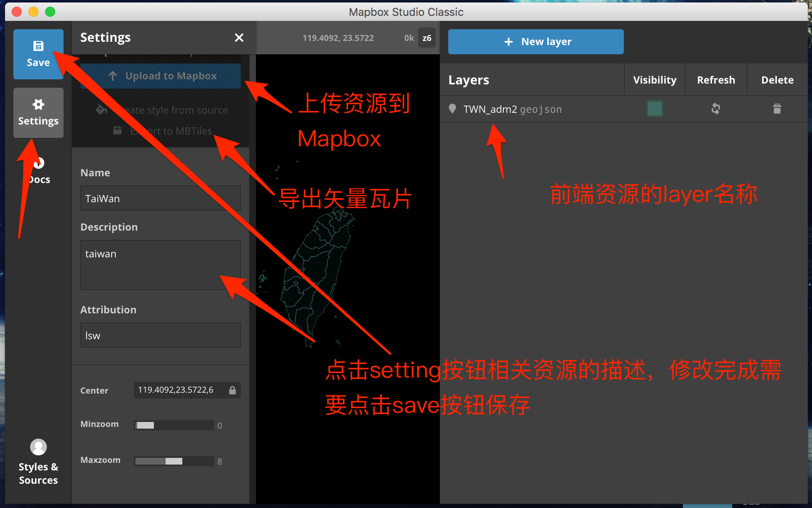Delete the TWN_adm2 layer with the trash icon
Image resolution: width=812 pixels, height=508 pixels.
777,109
